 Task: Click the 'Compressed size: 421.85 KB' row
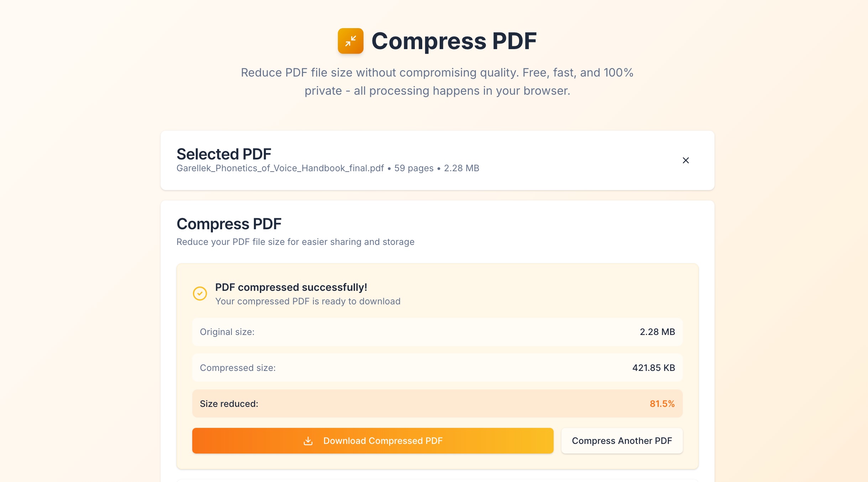click(x=437, y=367)
